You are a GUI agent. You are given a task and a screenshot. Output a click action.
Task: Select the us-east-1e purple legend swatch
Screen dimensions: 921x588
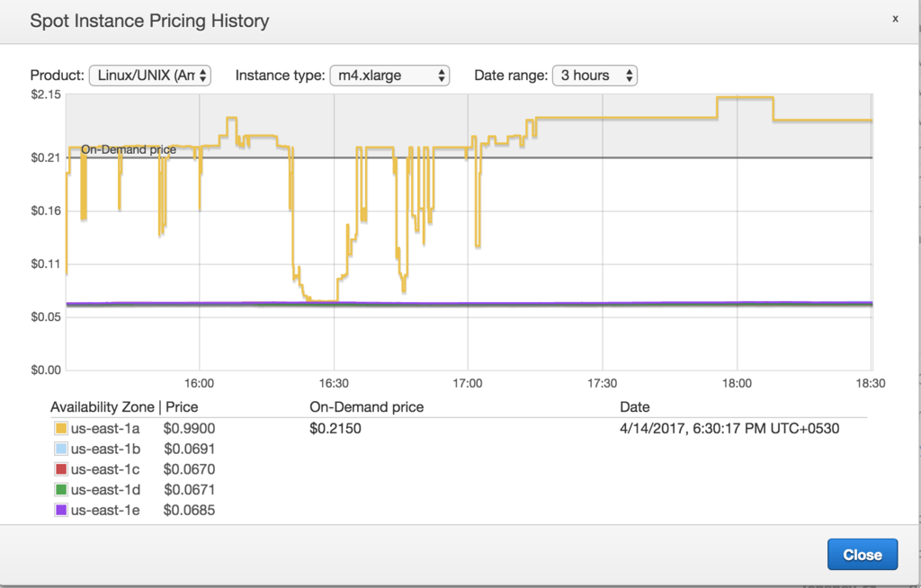(61, 511)
